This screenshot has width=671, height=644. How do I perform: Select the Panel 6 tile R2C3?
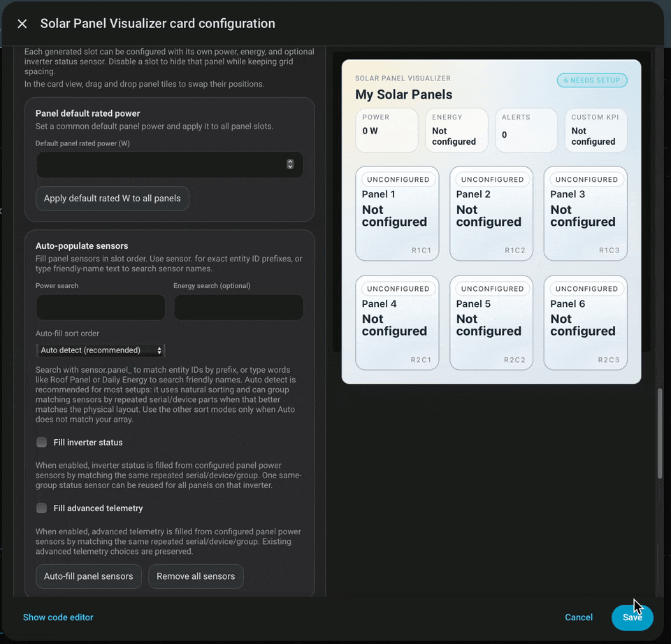click(586, 323)
